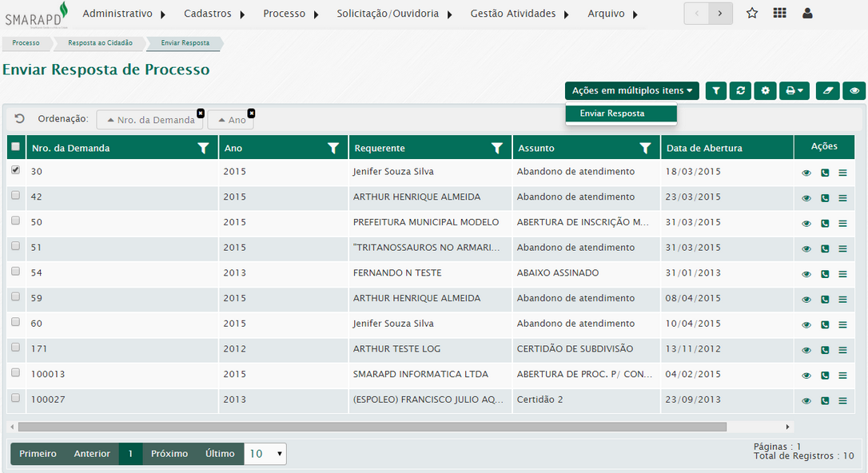
Task: Click the Próximo pagination button
Action: coord(169,454)
